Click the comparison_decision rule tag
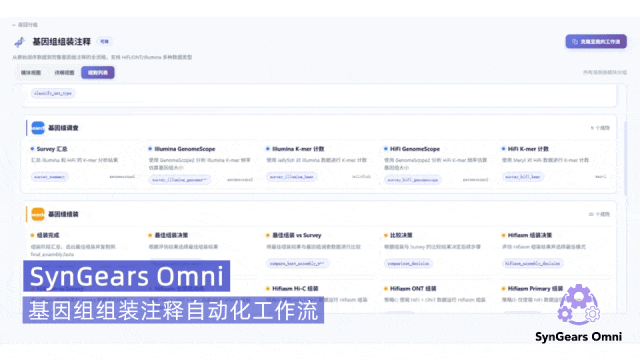The height and width of the screenshot is (360, 640). click(408, 264)
